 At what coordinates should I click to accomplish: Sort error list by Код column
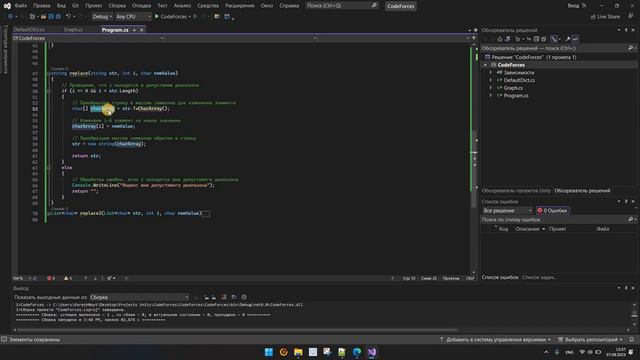click(x=503, y=229)
